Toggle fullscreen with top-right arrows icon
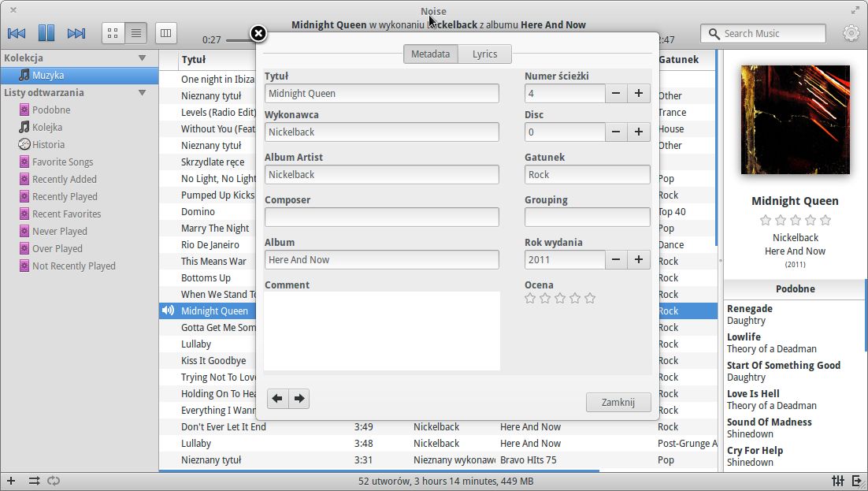This screenshot has width=868, height=491. (x=855, y=10)
